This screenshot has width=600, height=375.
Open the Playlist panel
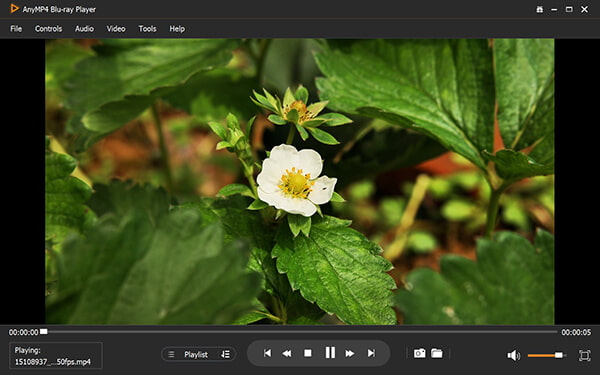coord(196,354)
